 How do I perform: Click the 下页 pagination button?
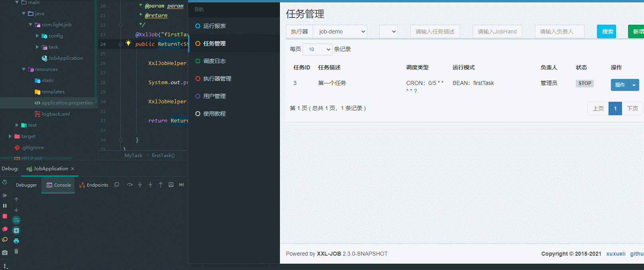click(x=632, y=108)
